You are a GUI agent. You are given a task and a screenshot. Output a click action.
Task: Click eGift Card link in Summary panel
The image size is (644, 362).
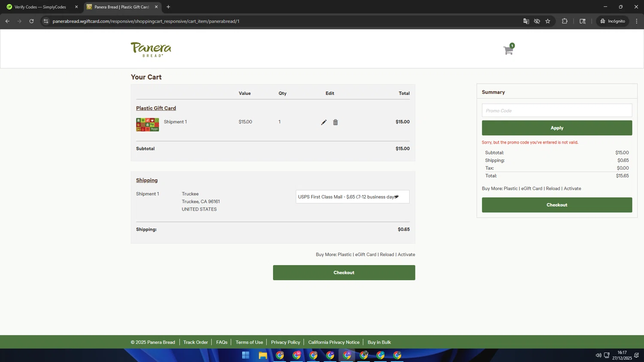pyautogui.click(x=532, y=188)
